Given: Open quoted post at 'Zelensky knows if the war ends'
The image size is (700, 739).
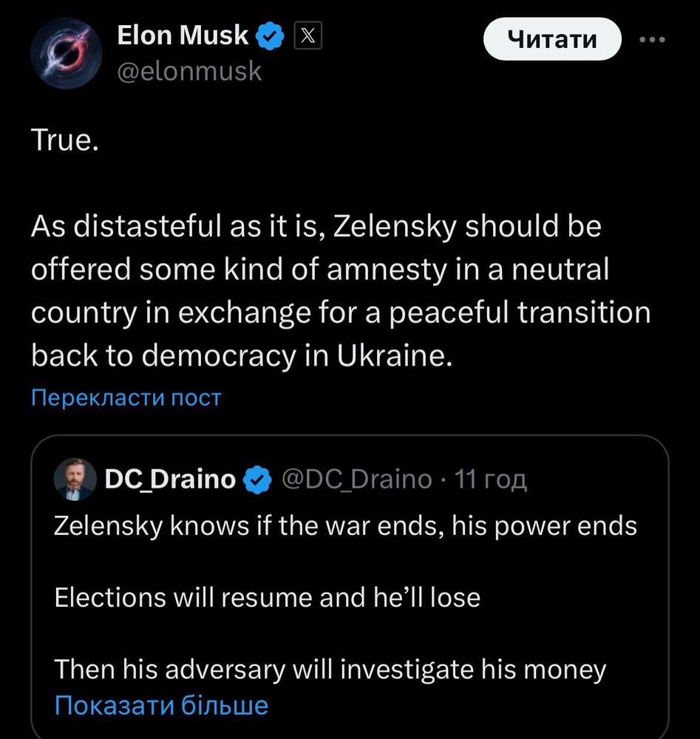Looking at the screenshot, I should coord(345,526).
